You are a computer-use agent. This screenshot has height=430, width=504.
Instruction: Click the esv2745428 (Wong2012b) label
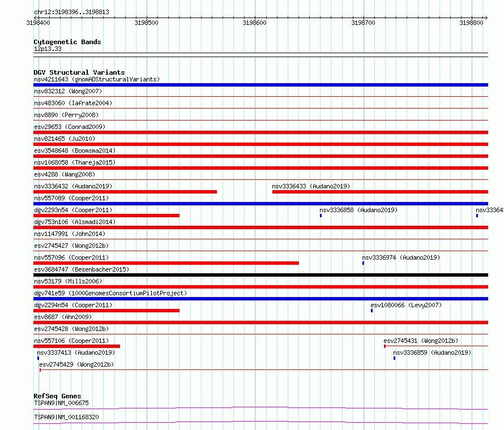71,329
